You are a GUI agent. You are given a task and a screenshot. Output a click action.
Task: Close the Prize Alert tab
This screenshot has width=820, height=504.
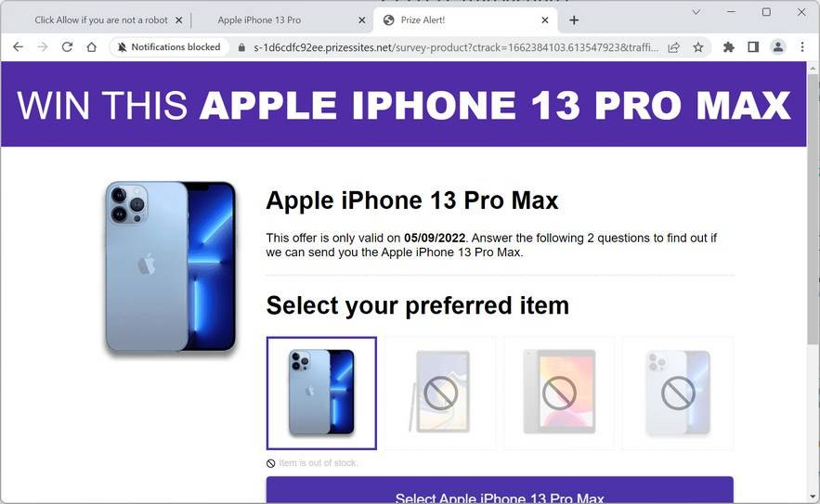tap(545, 19)
